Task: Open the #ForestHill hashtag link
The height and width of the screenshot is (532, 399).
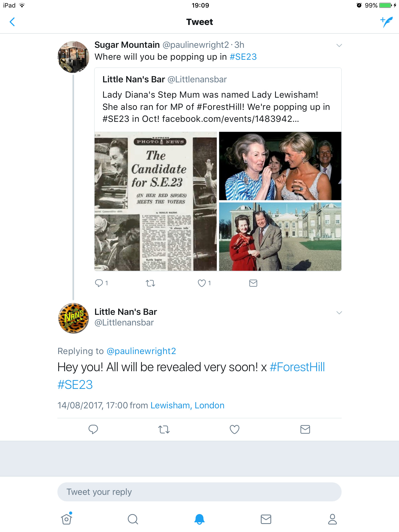Action: [x=297, y=367]
